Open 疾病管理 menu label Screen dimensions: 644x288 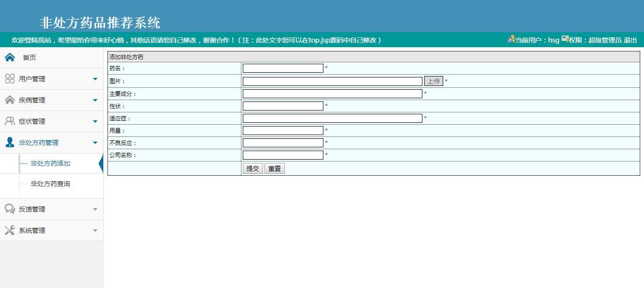click(32, 100)
